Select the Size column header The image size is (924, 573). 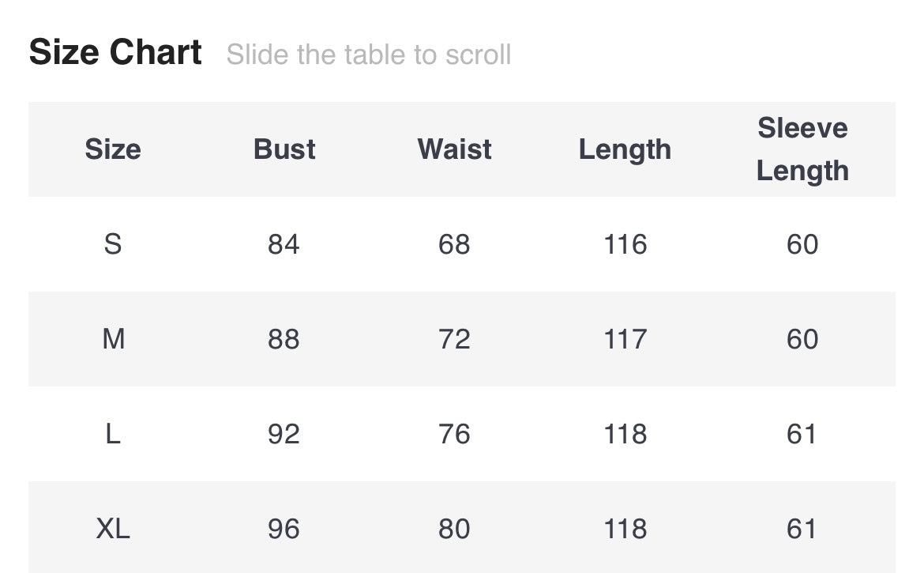(113, 149)
